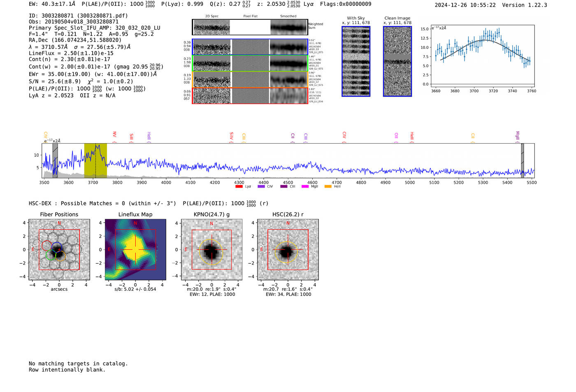The width and height of the screenshot is (576, 392).
Task: Click the red SiIV line marker
Action: (232, 137)
